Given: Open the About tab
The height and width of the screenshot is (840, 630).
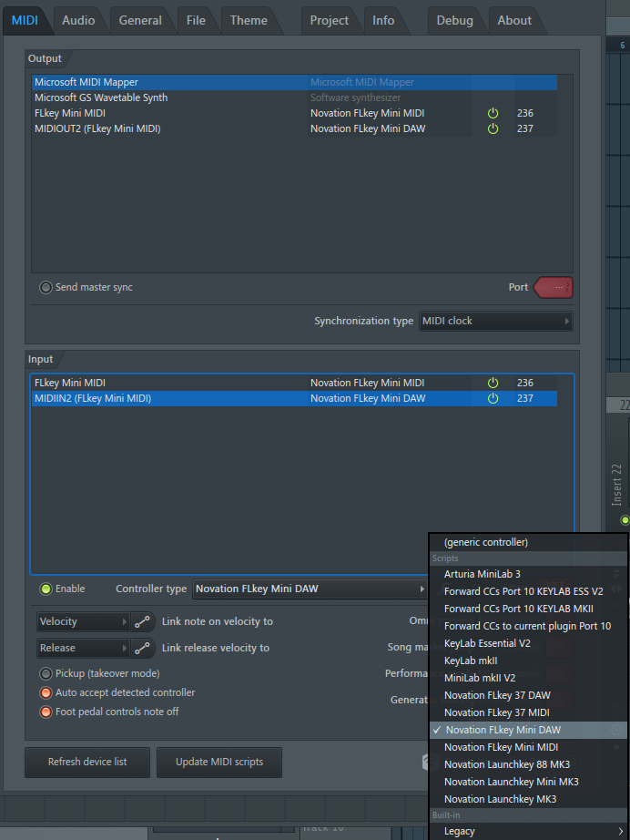Looking at the screenshot, I should 514,20.
